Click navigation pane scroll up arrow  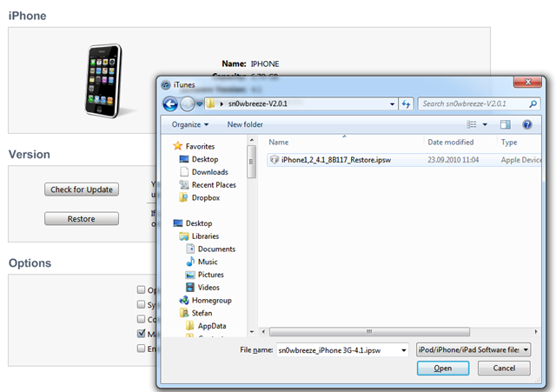(x=252, y=140)
